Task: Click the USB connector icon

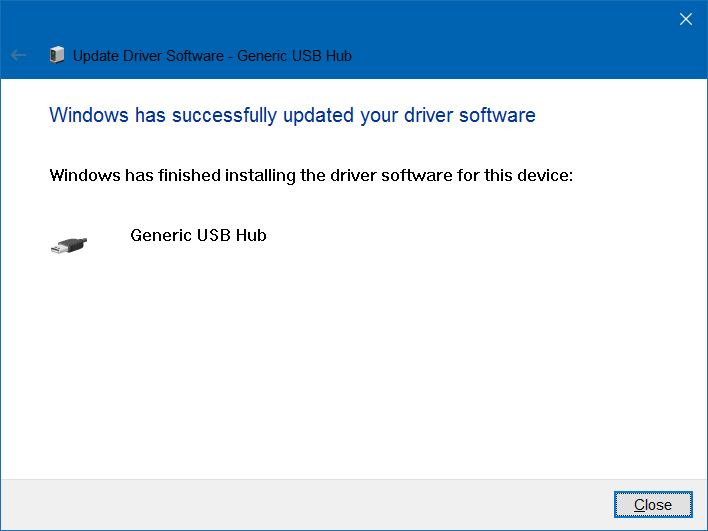Action: (x=69, y=244)
